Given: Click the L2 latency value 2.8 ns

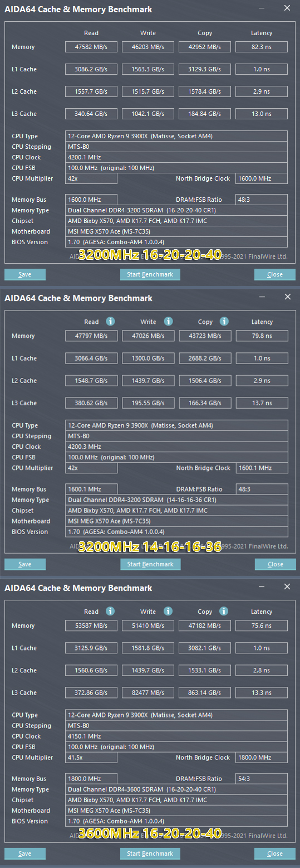Looking at the screenshot, I should [262, 670].
